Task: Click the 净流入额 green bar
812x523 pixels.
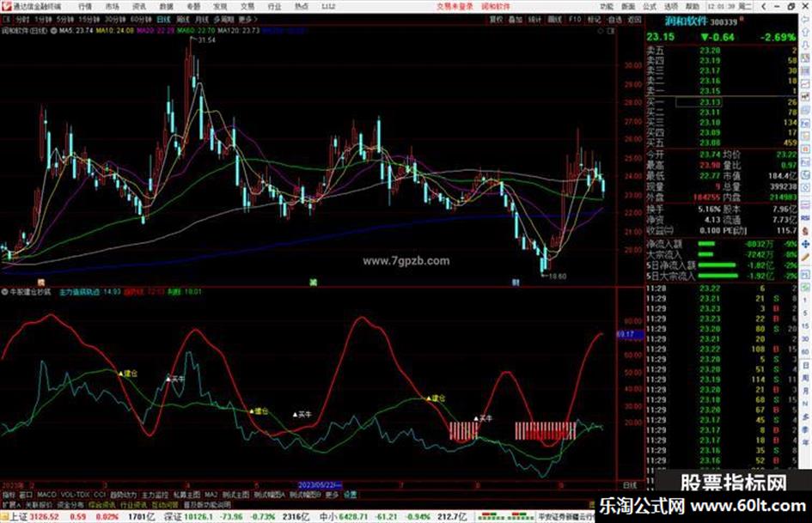Action: click(x=706, y=243)
